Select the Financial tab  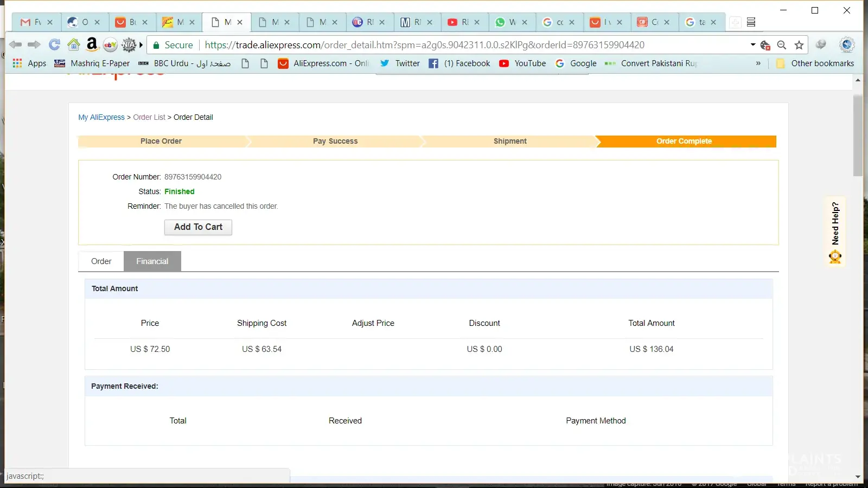coord(152,261)
